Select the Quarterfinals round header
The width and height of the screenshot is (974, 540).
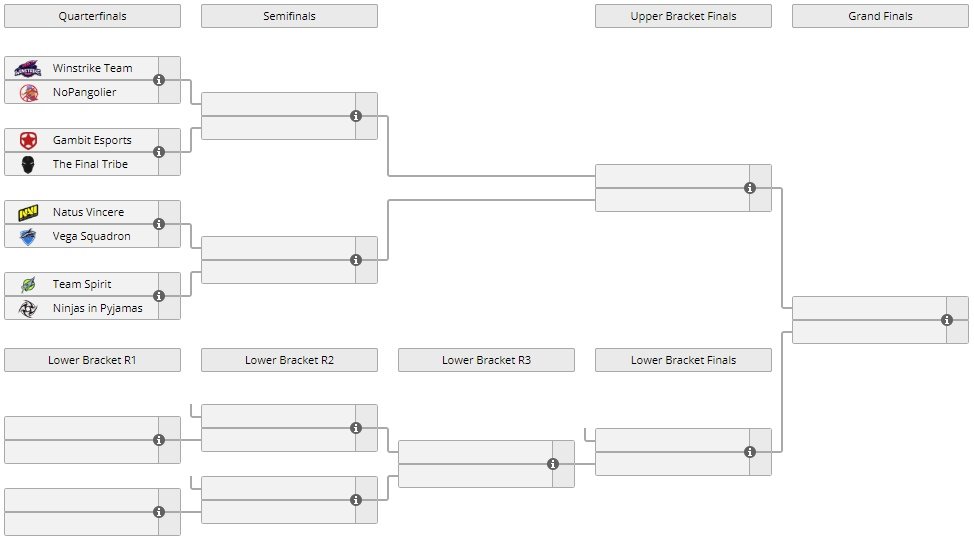pos(92,16)
